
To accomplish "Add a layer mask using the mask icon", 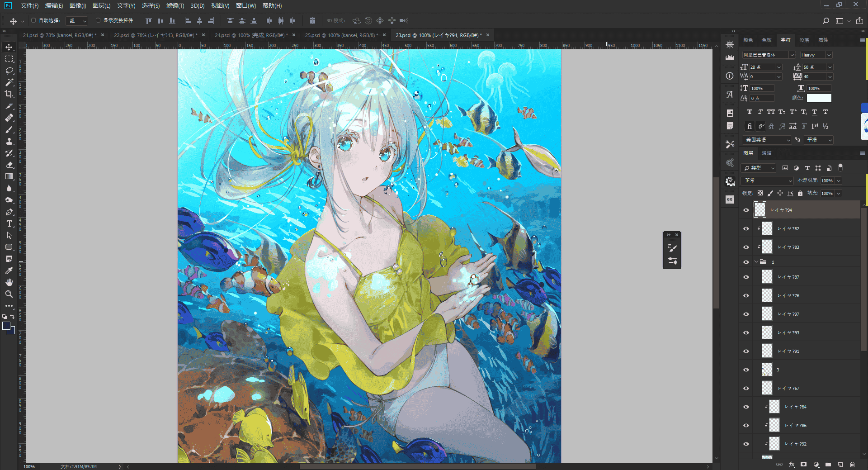I will pos(803,464).
